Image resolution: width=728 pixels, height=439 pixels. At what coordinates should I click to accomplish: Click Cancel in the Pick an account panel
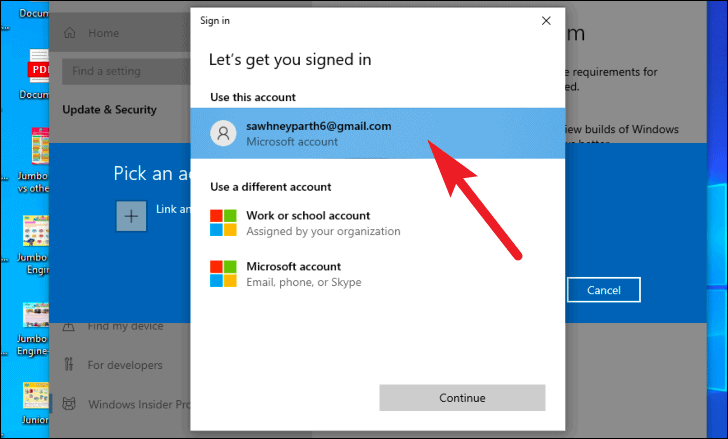[x=604, y=290]
